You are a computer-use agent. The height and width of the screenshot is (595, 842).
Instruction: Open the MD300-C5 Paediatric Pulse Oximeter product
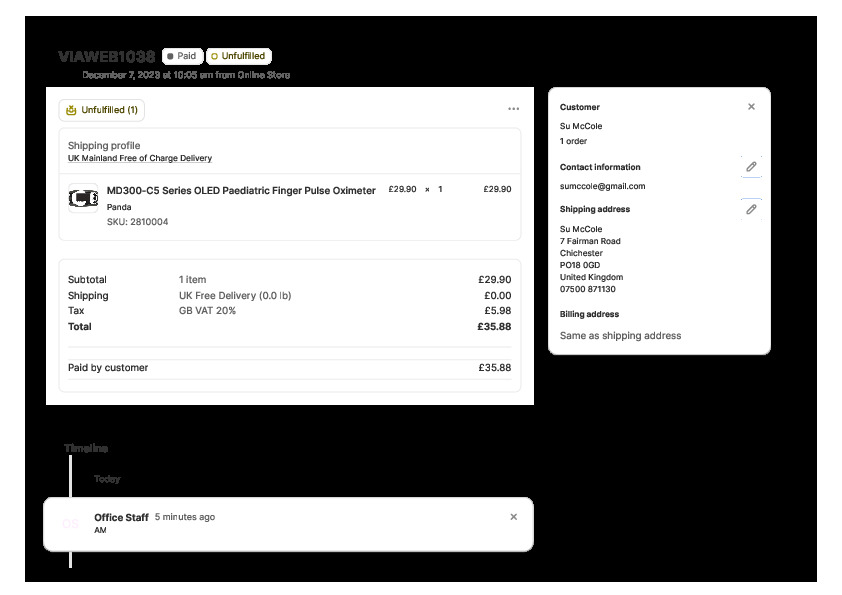[x=241, y=190]
